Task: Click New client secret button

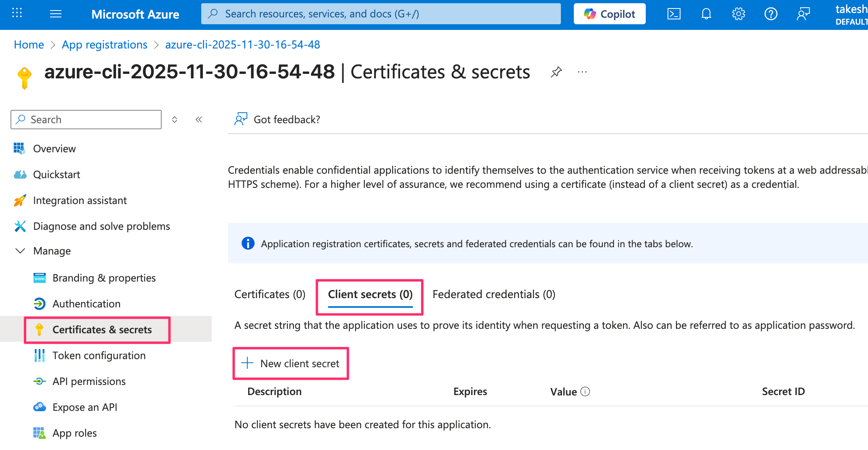Action: pyautogui.click(x=291, y=364)
